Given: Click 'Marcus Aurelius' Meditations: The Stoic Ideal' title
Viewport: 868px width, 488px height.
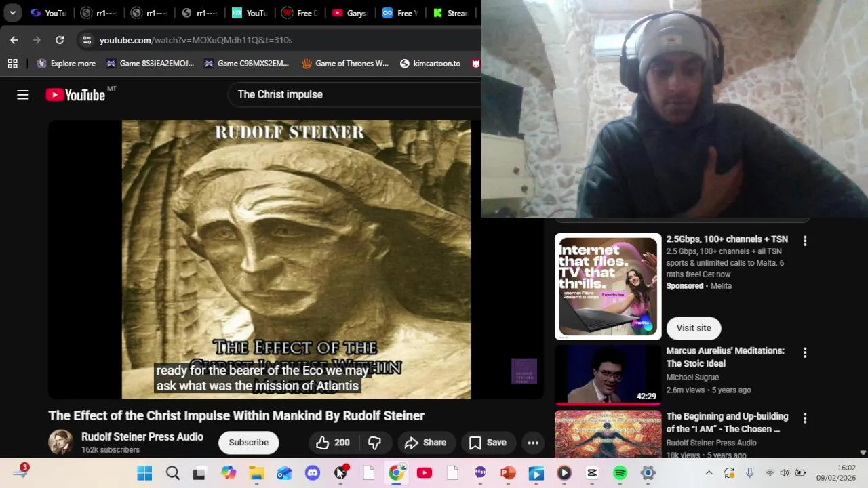Looking at the screenshot, I should 726,357.
